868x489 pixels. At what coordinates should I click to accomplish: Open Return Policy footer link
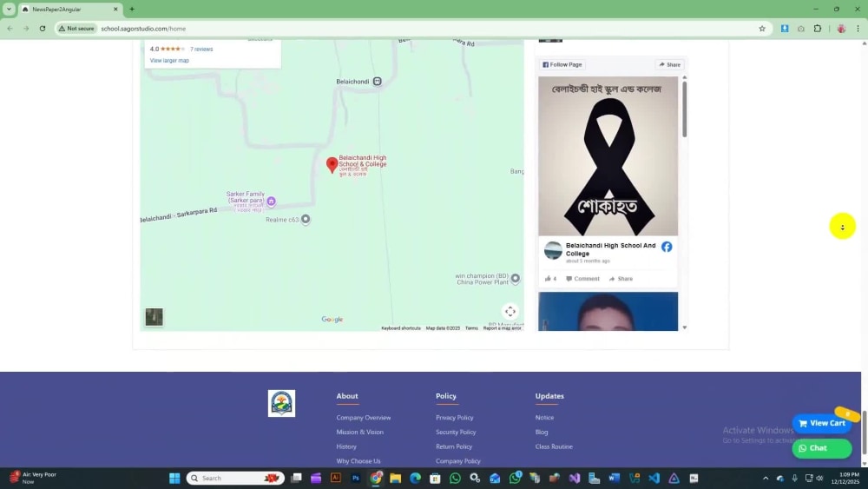click(x=454, y=446)
